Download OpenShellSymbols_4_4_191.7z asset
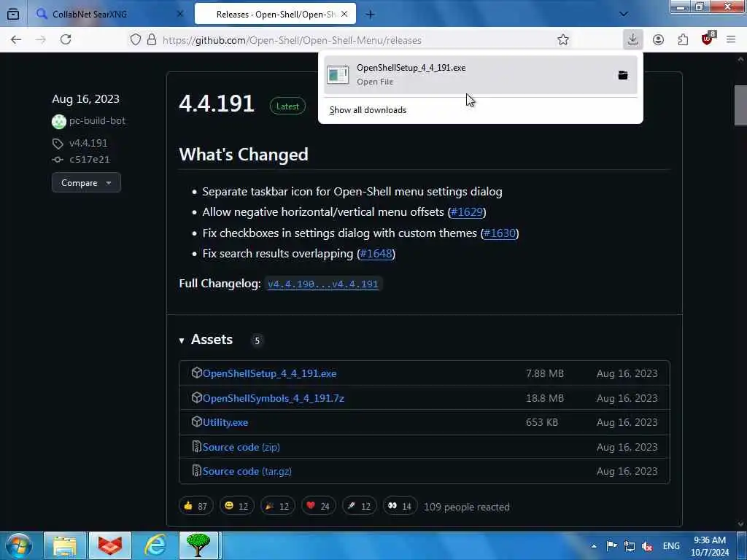This screenshot has height=560, width=747. click(273, 398)
